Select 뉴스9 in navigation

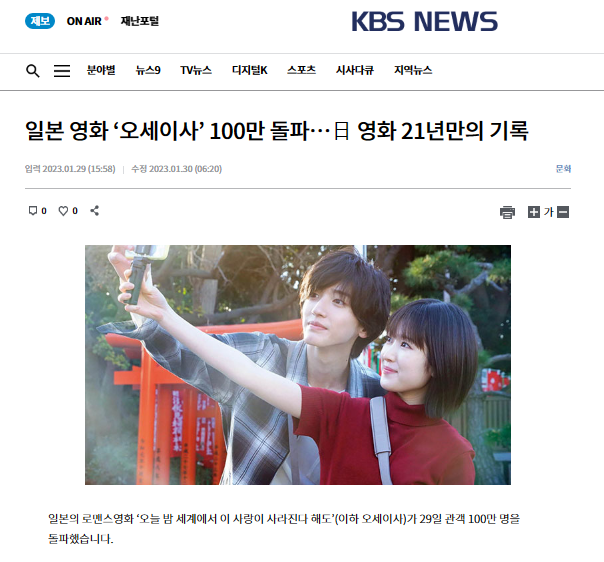tap(148, 70)
